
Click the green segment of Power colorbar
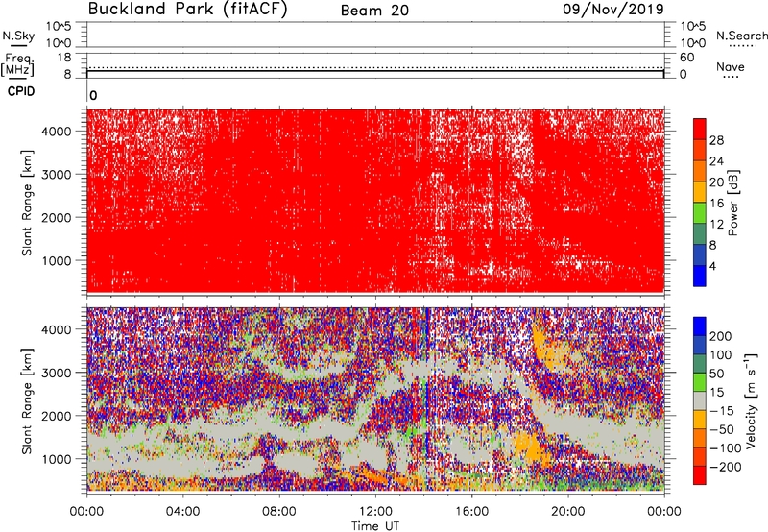pos(700,213)
